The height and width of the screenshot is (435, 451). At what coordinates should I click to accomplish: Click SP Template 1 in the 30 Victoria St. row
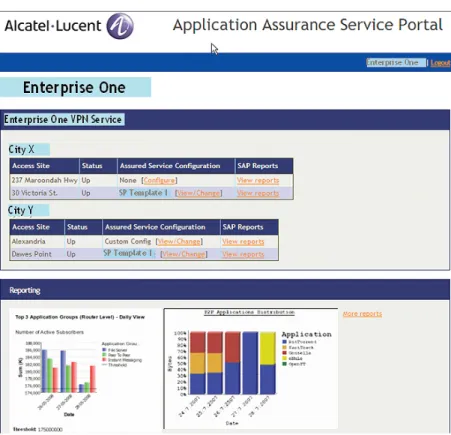143,193
